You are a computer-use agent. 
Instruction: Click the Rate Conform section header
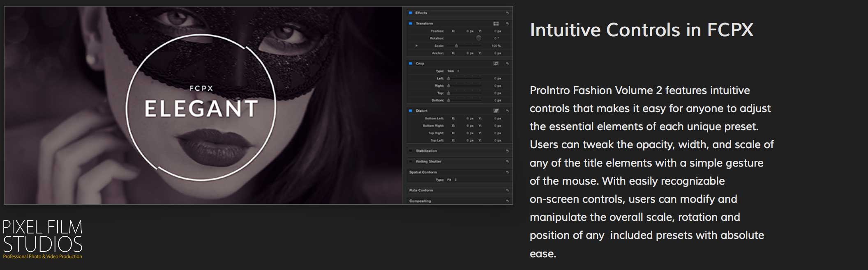pyautogui.click(x=421, y=190)
